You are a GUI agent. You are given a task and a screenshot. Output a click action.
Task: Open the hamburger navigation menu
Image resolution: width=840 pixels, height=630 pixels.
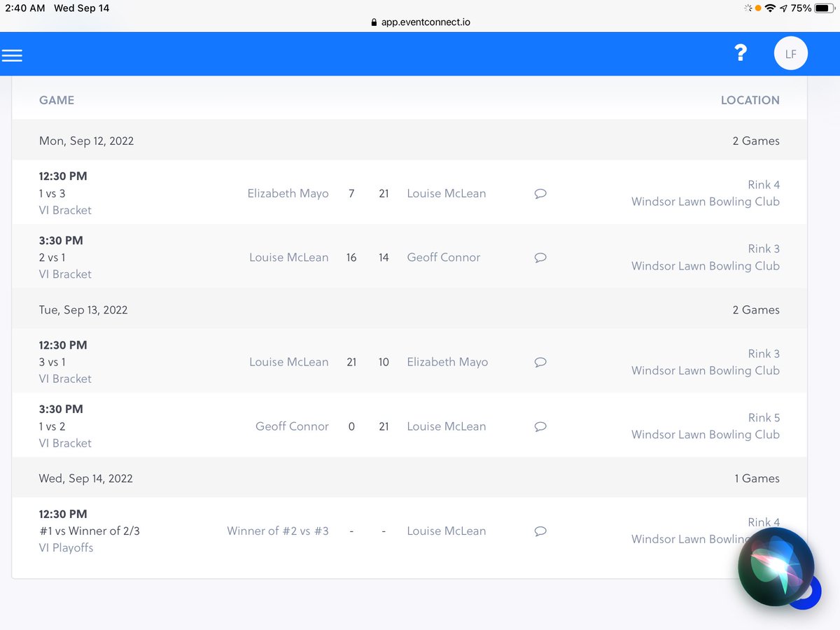(x=12, y=55)
